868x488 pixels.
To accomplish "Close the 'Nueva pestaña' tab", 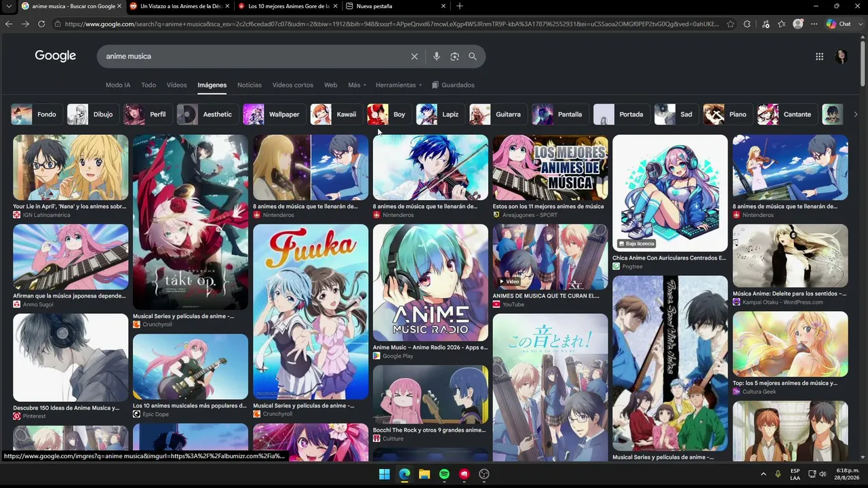I will click(443, 6).
